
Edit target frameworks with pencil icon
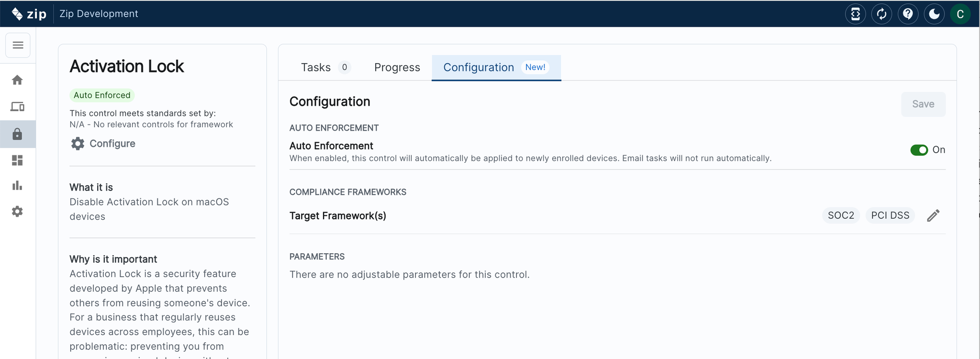coord(933,216)
